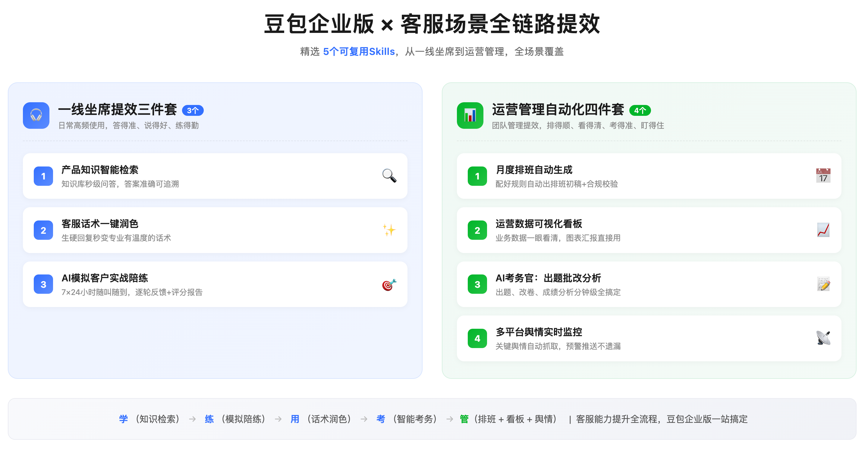Viewport: 868px width, 450px height.
Task: Click the arrow between 练 and 用
Action: (278, 419)
